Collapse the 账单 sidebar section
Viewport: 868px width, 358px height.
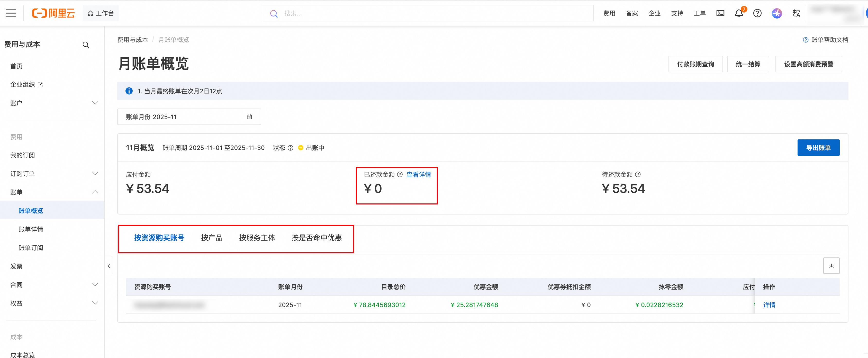point(95,192)
